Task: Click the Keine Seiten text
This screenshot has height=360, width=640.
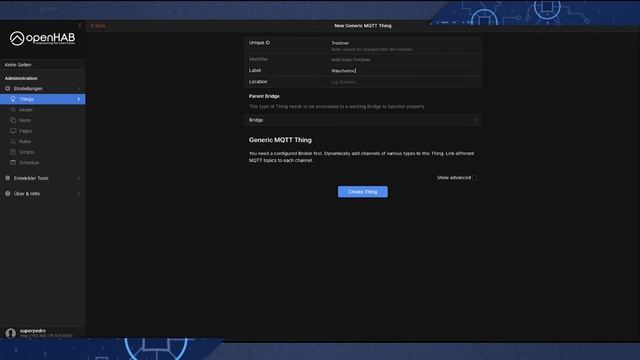Action: (x=18, y=65)
